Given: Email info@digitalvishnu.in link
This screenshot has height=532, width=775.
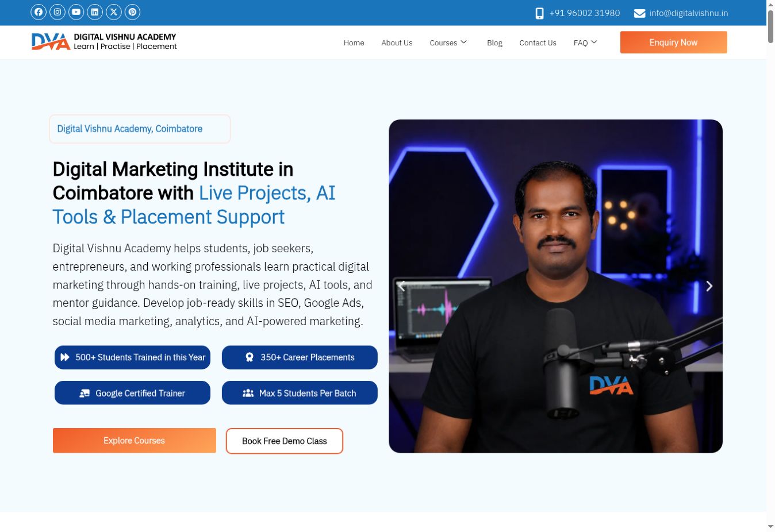Looking at the screenshot, I should (689, 13).
